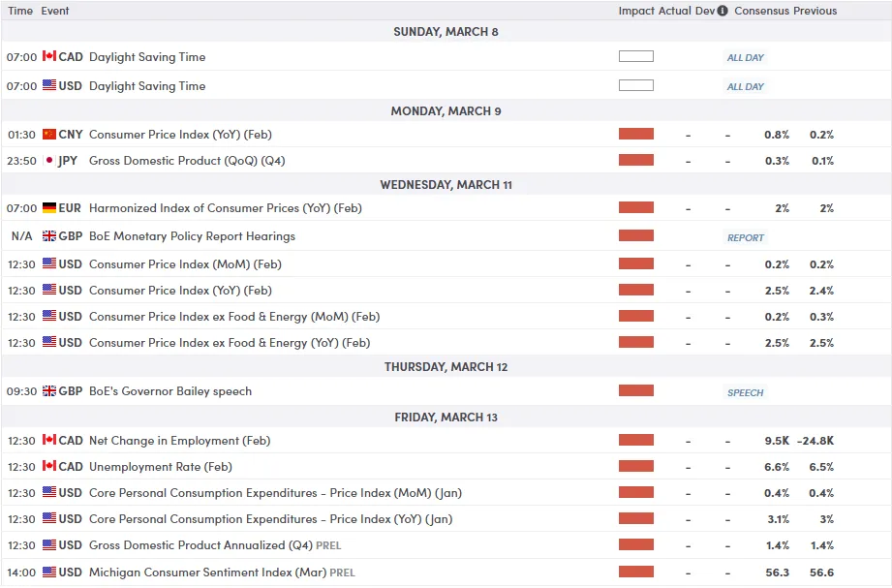892x588 pixels.
Task: Click the Impact column header
Action: coord(636,11)
